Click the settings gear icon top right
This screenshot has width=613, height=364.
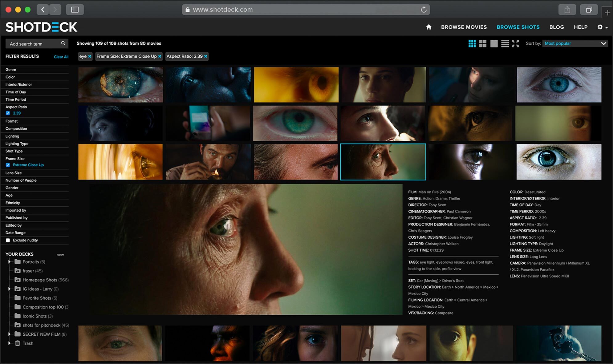[600, 27]
